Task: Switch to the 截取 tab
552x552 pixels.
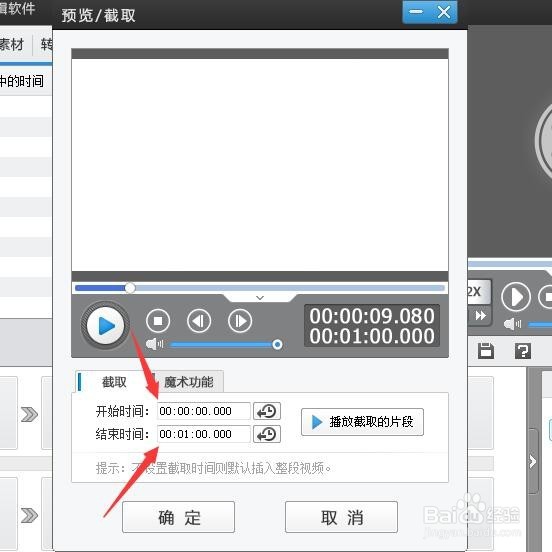Action: pos(114,382)
